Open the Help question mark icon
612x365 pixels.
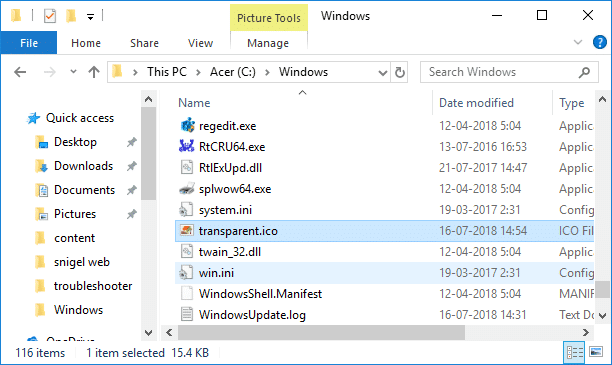click(x=600, y=42)
